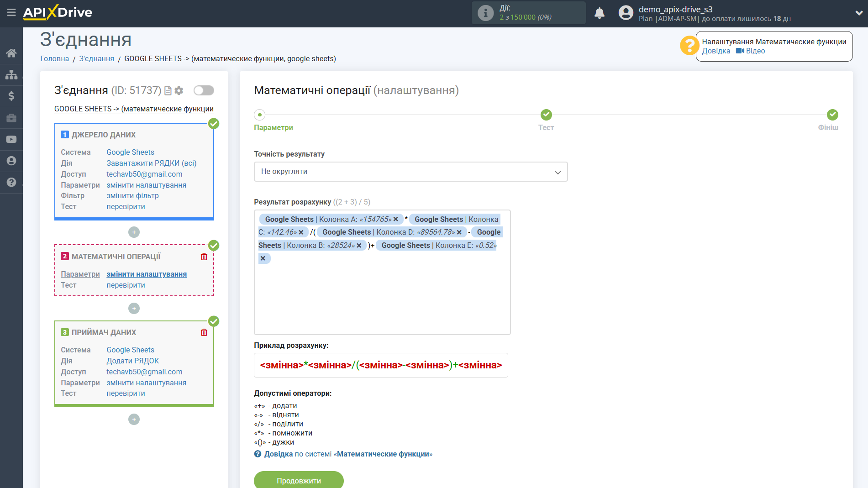Open the connection settings gear icon
This screenshot has width=868, height=488.
coord(179,91)
